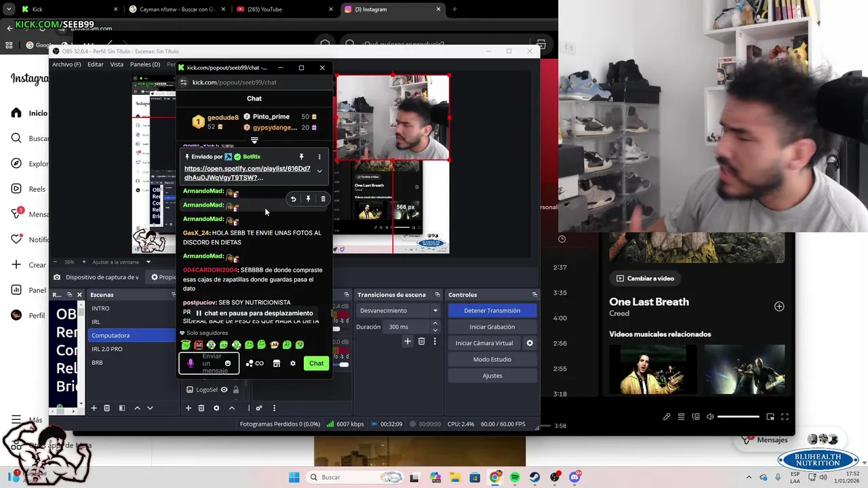Move the scene up with the arrow
The image size is (868, 488).
point(137,408)
